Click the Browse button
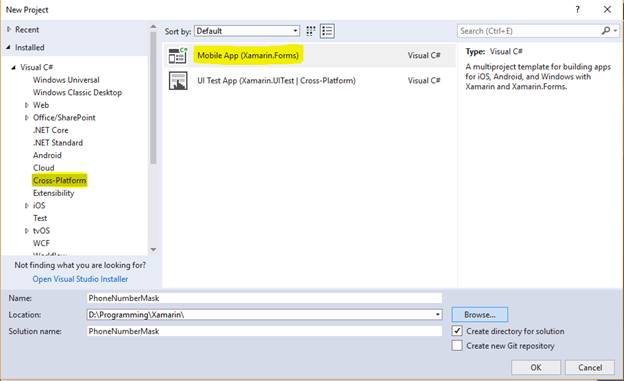 480,315
